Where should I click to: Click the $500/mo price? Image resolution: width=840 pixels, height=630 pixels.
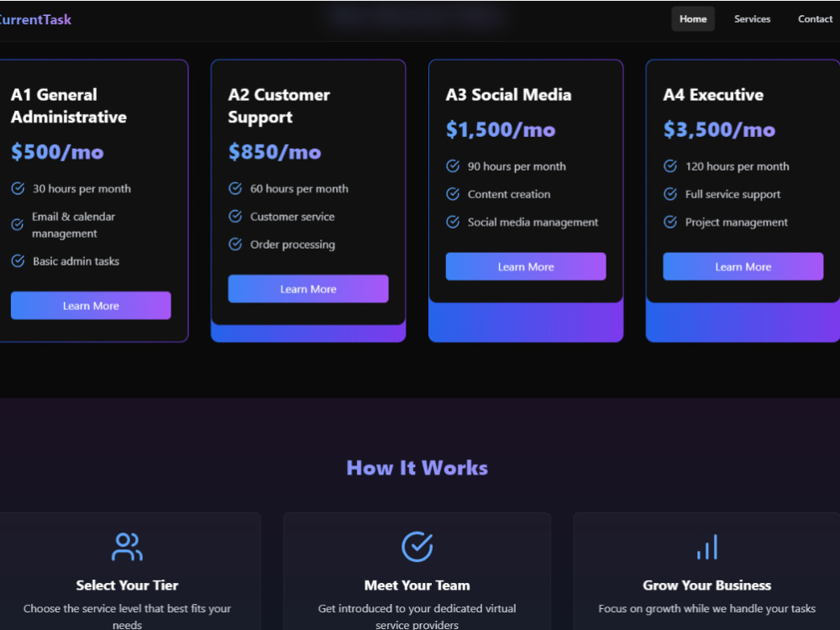tap(57, 152)
